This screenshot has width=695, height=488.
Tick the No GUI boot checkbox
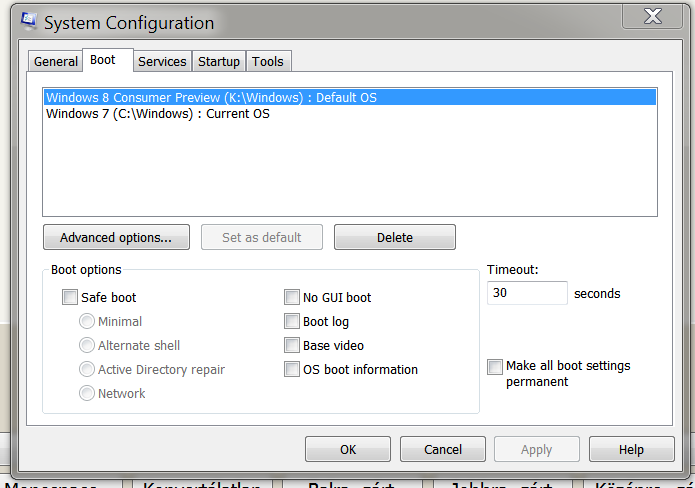[x=292, y=297]
